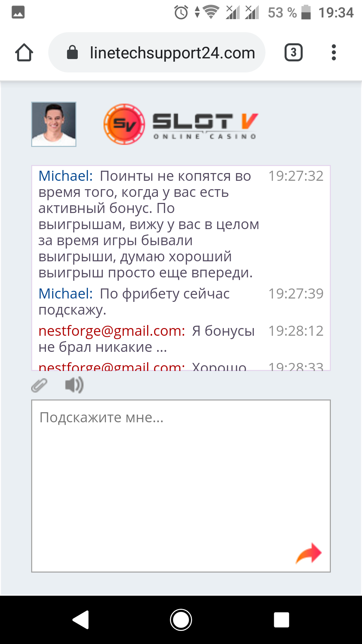Viewport: 362px width, 644px height.
Task: Open the browser three-dot menu
Action: (x=334, y=52)
